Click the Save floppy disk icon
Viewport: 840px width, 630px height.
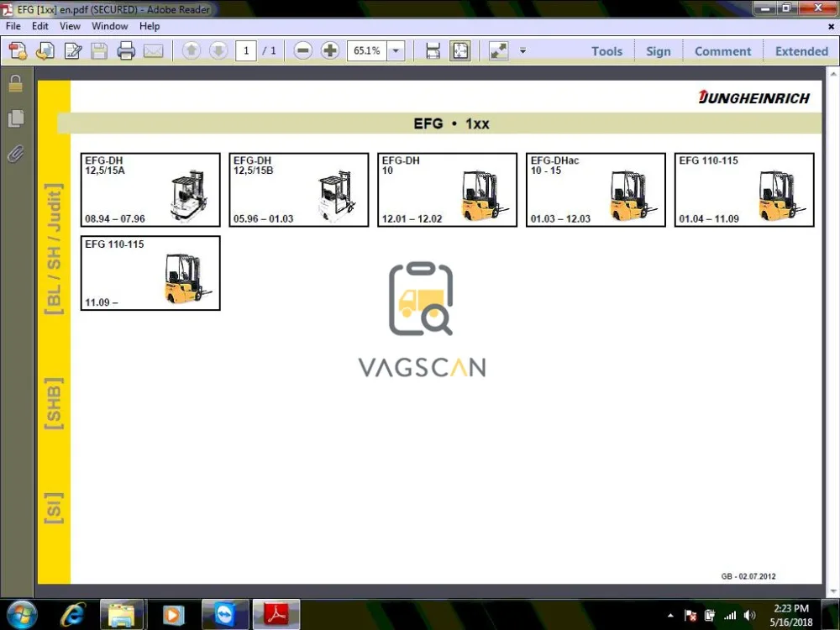(x=99, y=51)
